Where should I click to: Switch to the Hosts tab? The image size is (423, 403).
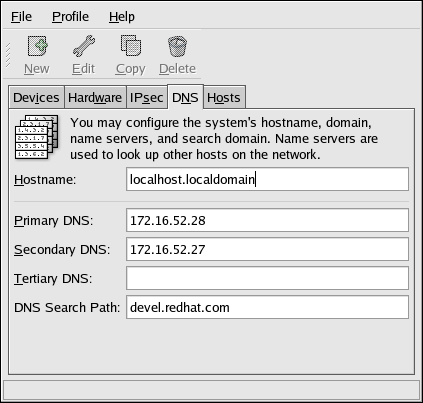point(224,98)
